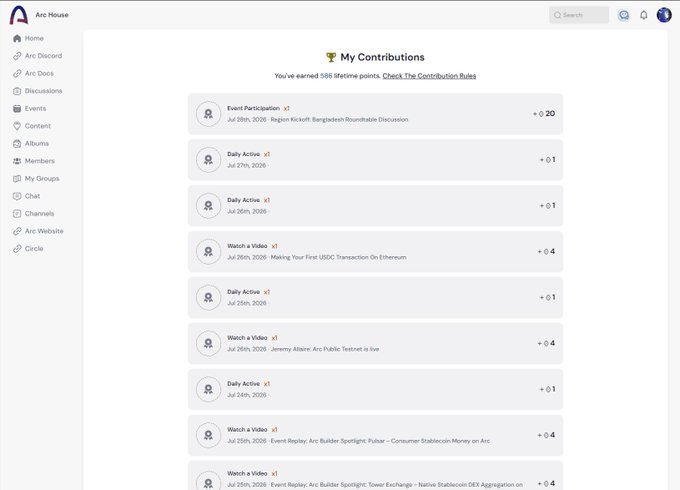Click badge icon on Jeremy Allaire video card
Viewport: 680px width, 490px height.
tap(208, 343)
